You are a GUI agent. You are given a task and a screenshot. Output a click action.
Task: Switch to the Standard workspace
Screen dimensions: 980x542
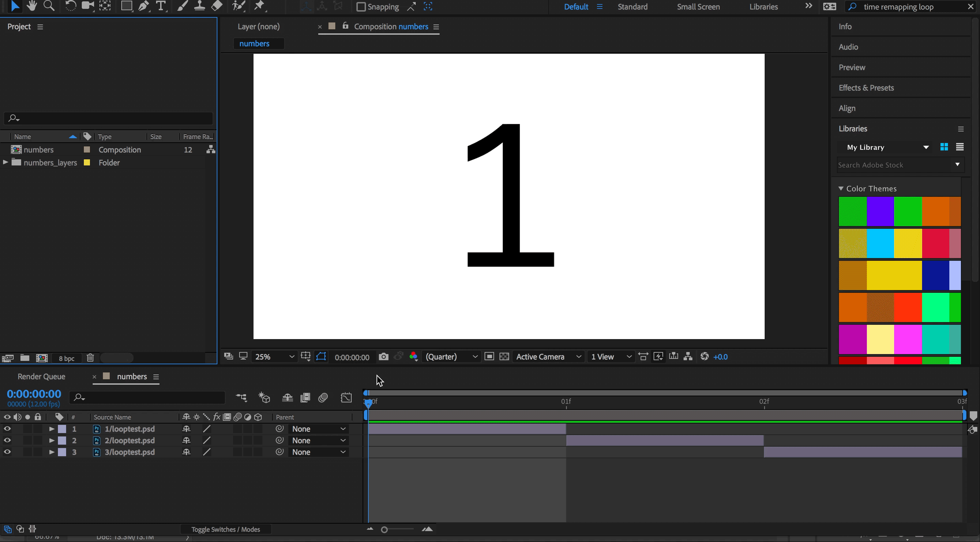coord(632,7)
